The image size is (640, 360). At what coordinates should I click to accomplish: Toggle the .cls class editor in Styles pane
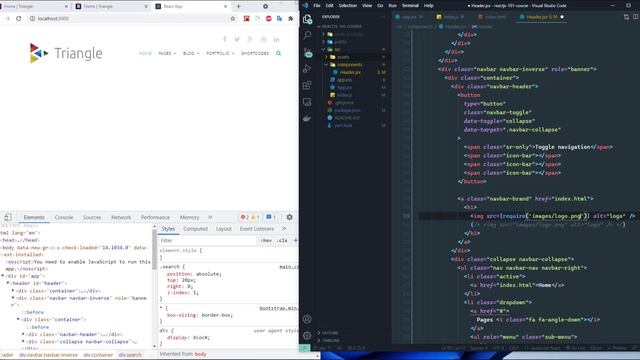tap(282, 240)
